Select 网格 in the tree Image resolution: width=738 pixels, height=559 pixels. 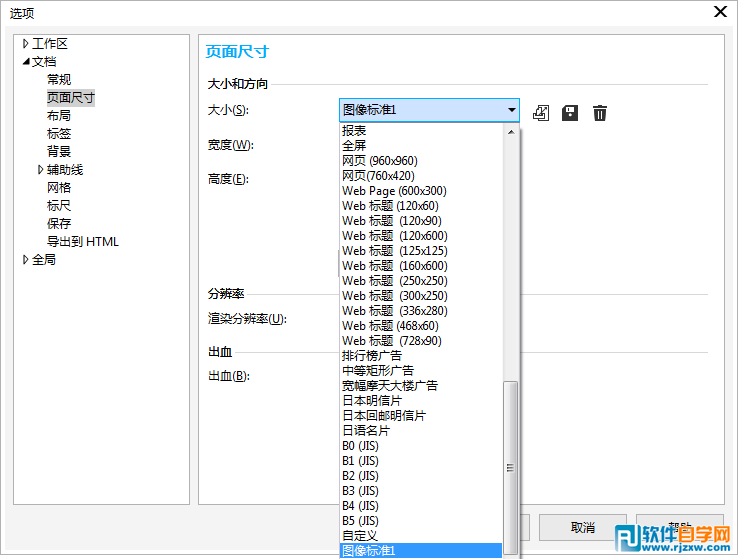pyautogui.click(x=59, y=188)
